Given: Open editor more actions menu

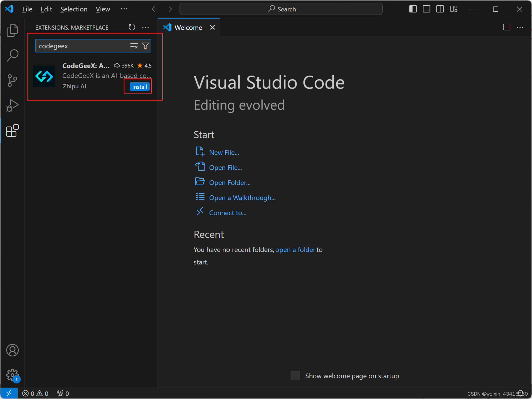Looking at the screenshot, I should pos(520,27).
